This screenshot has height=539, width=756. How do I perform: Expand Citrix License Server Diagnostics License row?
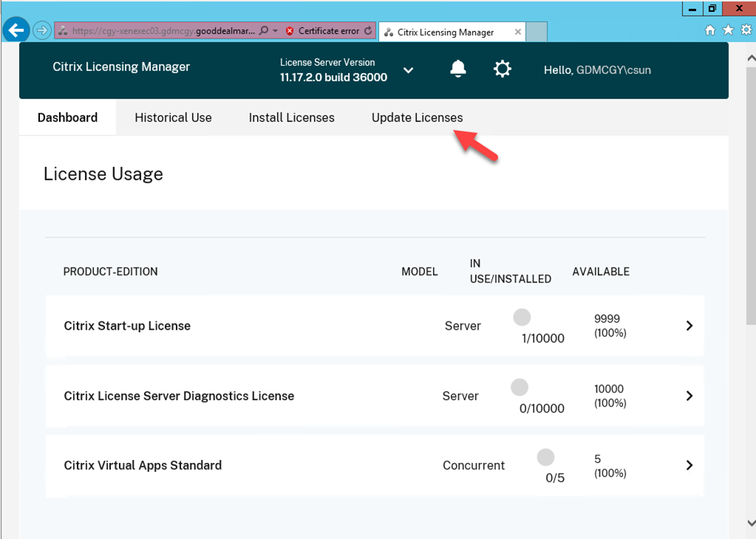click(689, 396)
